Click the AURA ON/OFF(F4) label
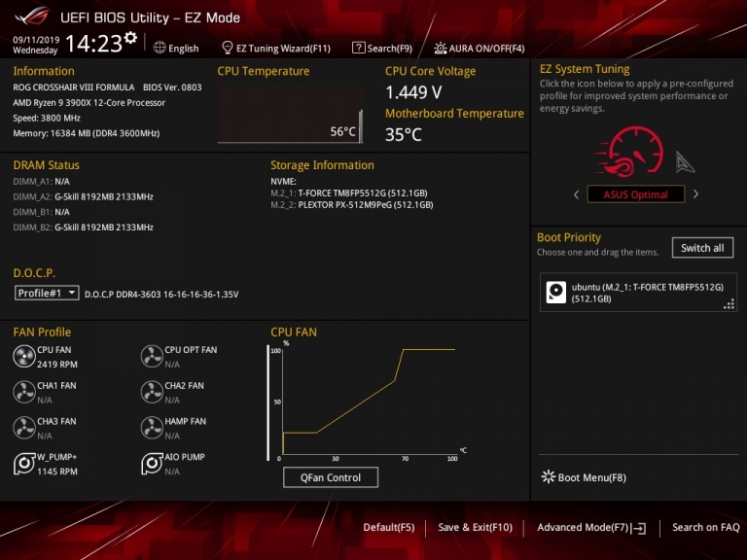The height and width of the screenshot is (560, 747). pos(487,48)
